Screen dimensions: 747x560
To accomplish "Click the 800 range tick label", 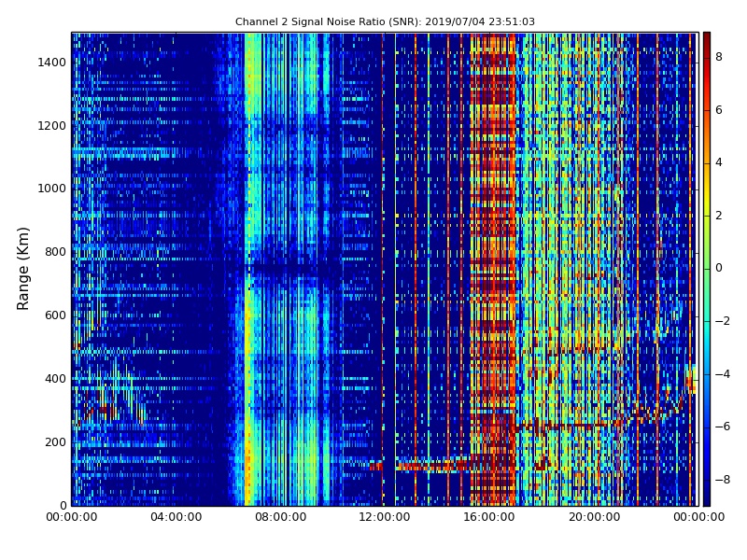I will [x=55, y=252].
